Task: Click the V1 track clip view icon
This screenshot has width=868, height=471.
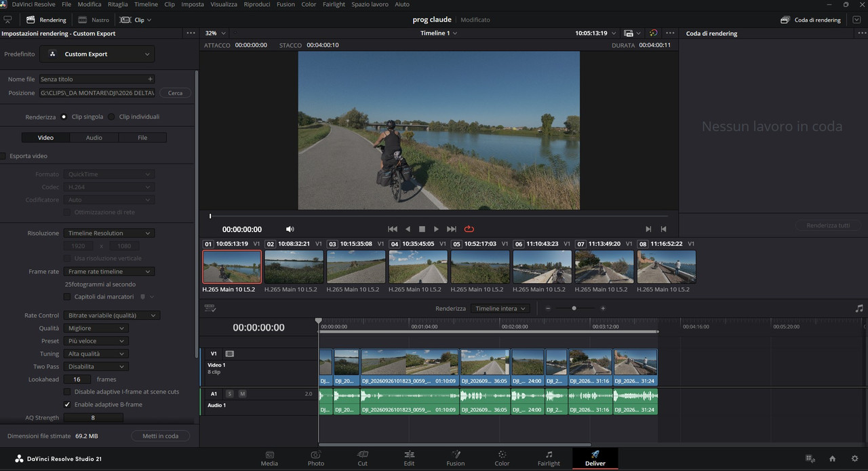Action: pyautogui.click(x=229, y=354)
